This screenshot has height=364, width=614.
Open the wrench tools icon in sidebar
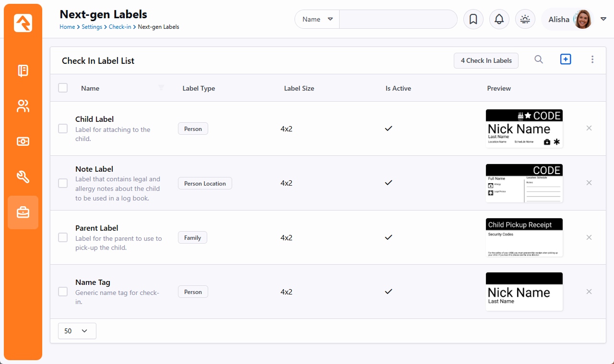click(23, 177)
